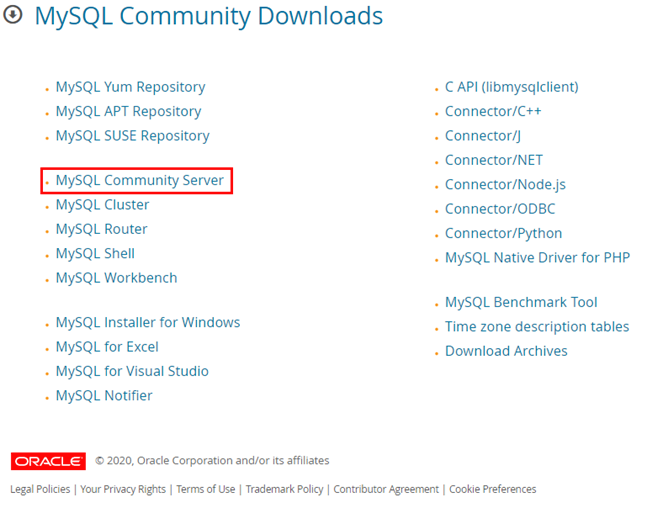Image resolution: width=647 pixels, height=508 pixels.
Task: Select Connector/C++ link
Action: click(x=493, y=112)
